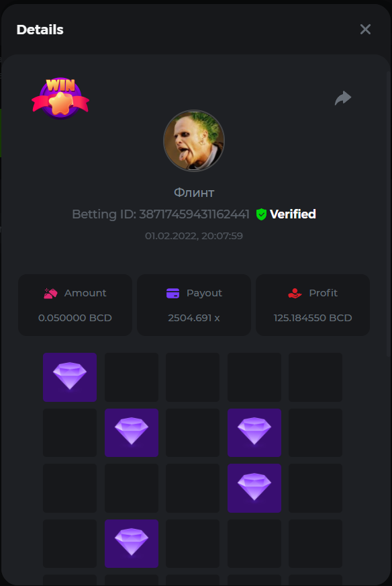Click the Payout card icon

click(173, 294)
